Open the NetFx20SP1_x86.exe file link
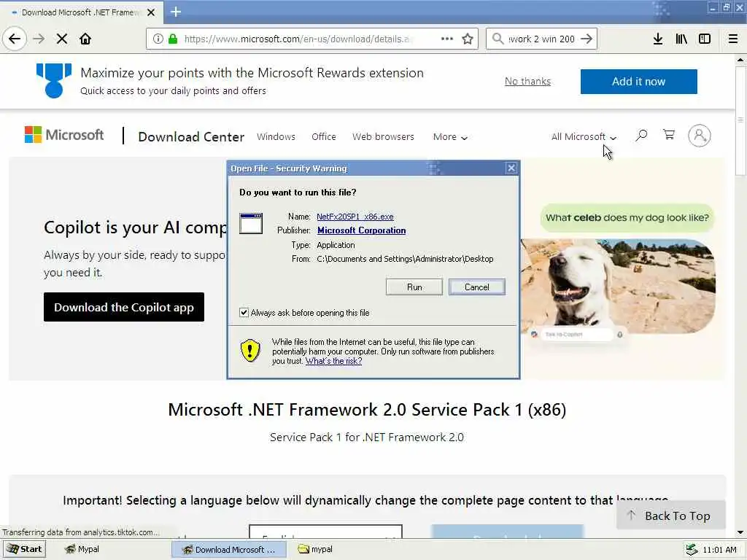The width and height of the screenshot is (747, 560). [355, 217]
